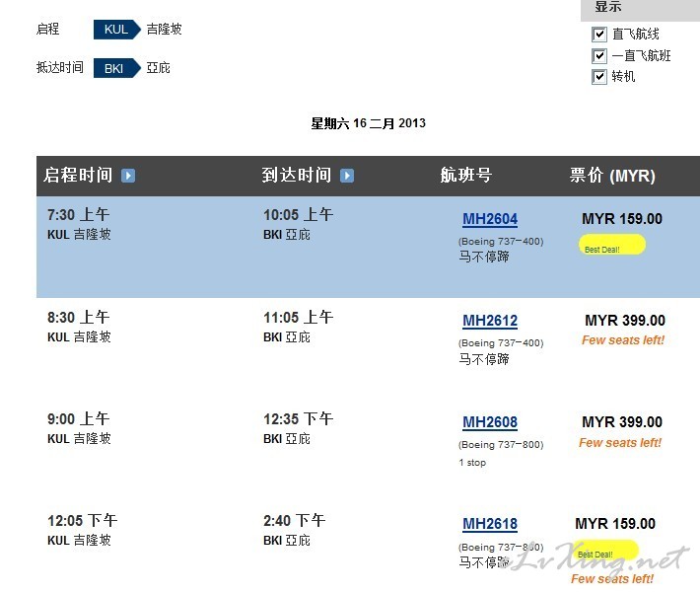This screenshot has width=700, height=593.
Task: Click yellow Best Deal badge under MH2604
Action: tap(611, 246)
